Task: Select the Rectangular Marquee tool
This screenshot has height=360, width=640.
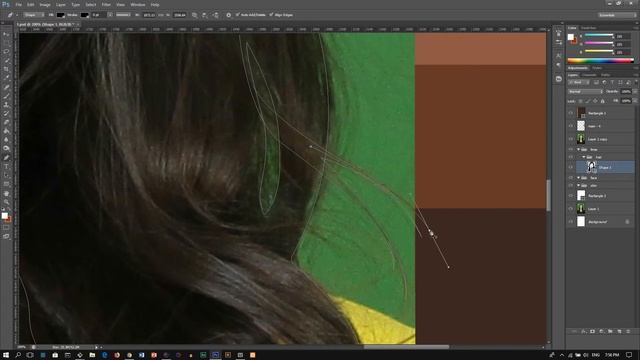Action: point(6,43)
